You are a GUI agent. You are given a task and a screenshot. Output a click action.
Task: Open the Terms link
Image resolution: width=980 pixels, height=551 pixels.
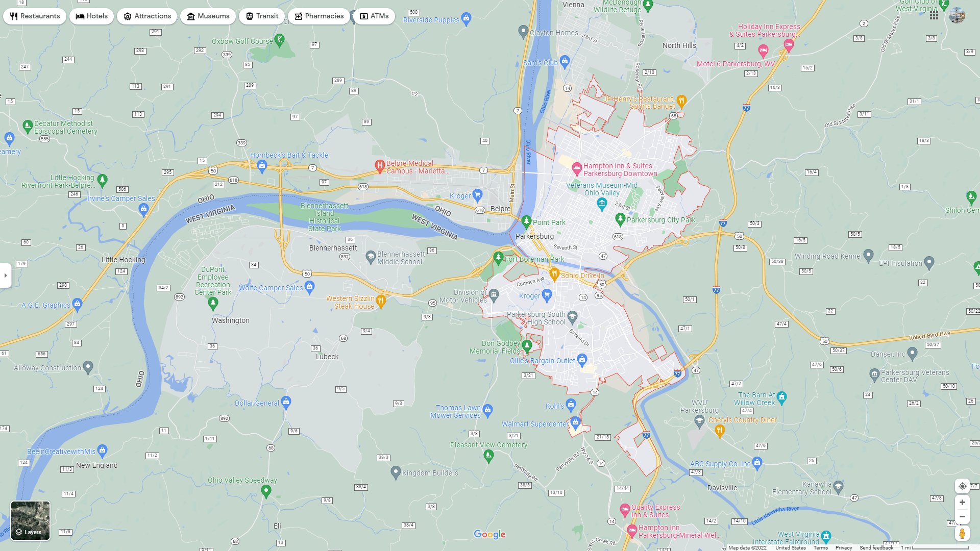820,547
